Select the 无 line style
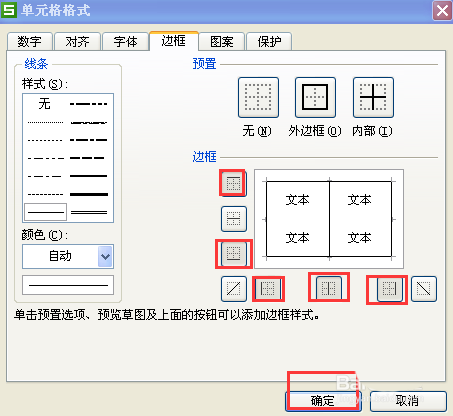The width and height of the screenshot is (453, 416). pos(45,104)
